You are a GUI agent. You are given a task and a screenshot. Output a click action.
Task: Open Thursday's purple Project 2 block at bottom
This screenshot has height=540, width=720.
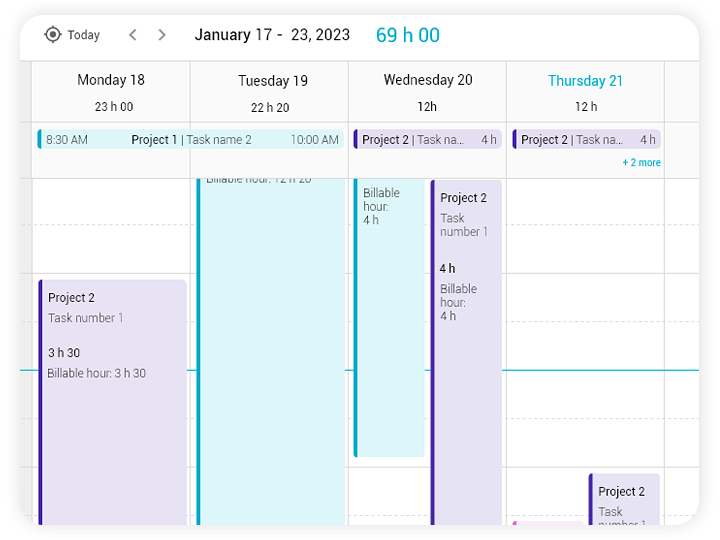coord(624,500)
